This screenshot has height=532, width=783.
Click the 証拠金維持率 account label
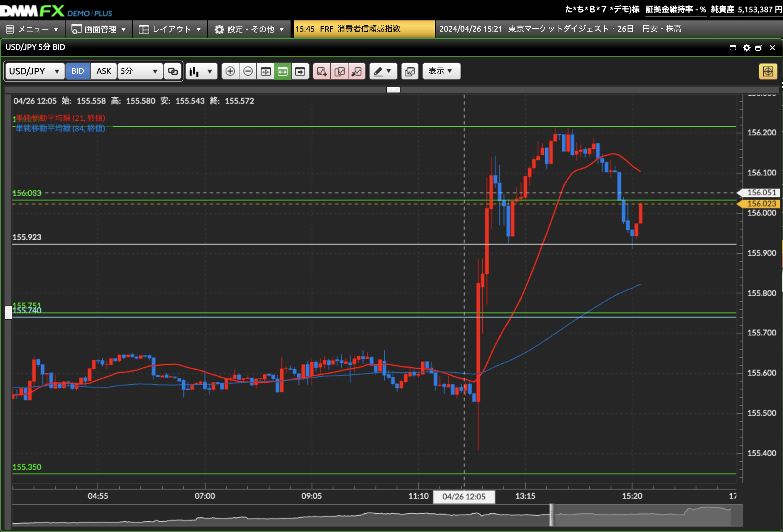[x=676, y=10]
